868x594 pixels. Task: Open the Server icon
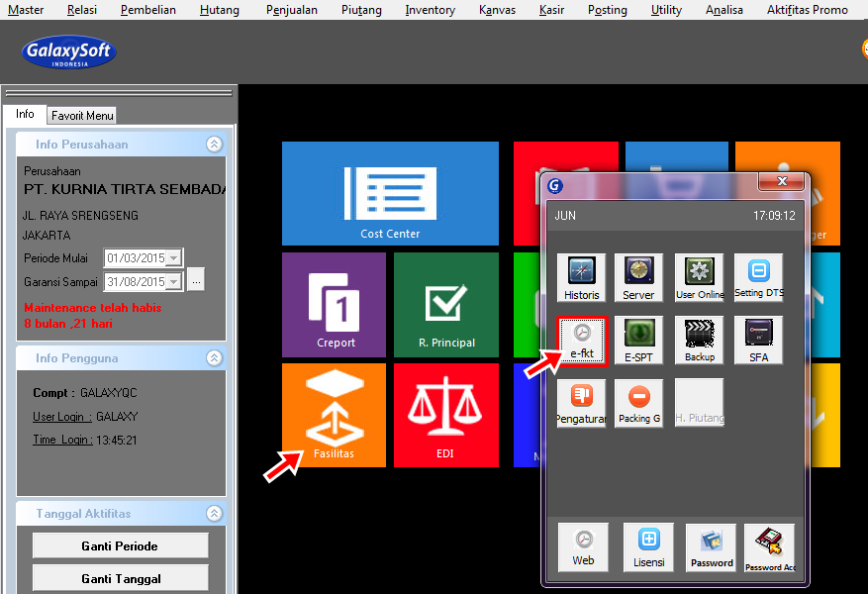coord(638,277)
